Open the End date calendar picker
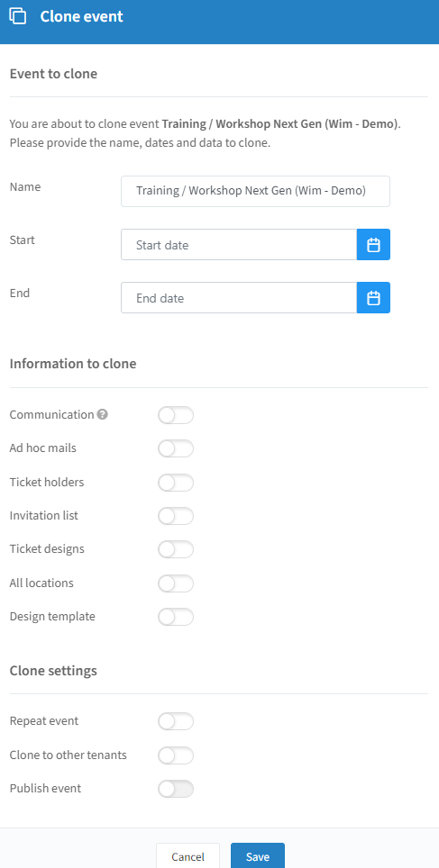This screenshot has width=439, height=868. coord(373,298)
